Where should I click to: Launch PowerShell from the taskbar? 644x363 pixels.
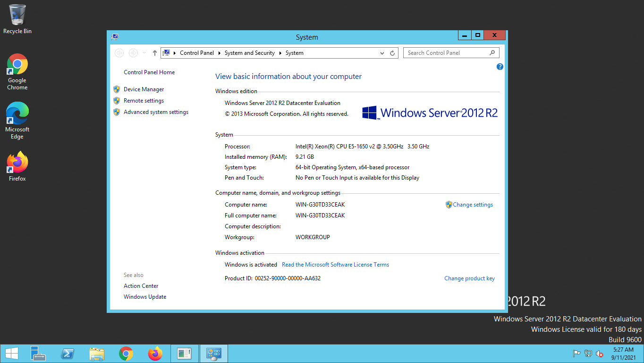coord(68,354)
